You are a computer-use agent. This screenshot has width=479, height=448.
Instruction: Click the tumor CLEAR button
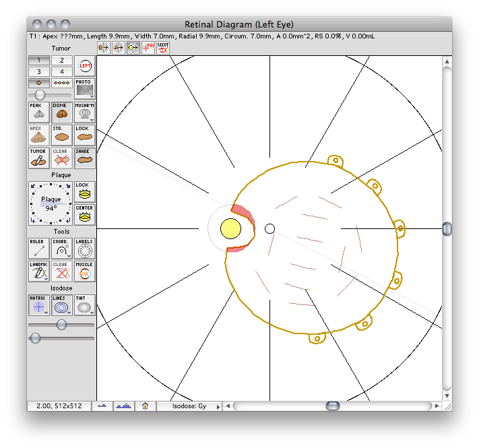pos(62,158)
